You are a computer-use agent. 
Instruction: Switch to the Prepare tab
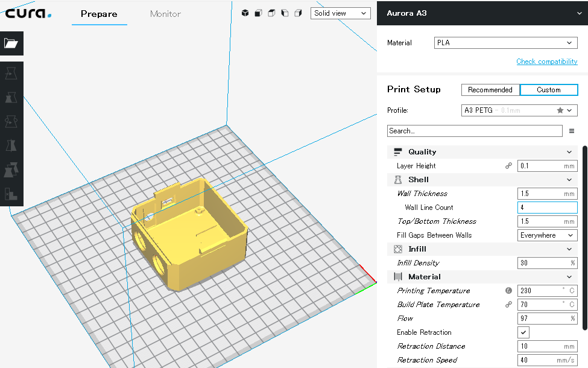pos(99,14)
